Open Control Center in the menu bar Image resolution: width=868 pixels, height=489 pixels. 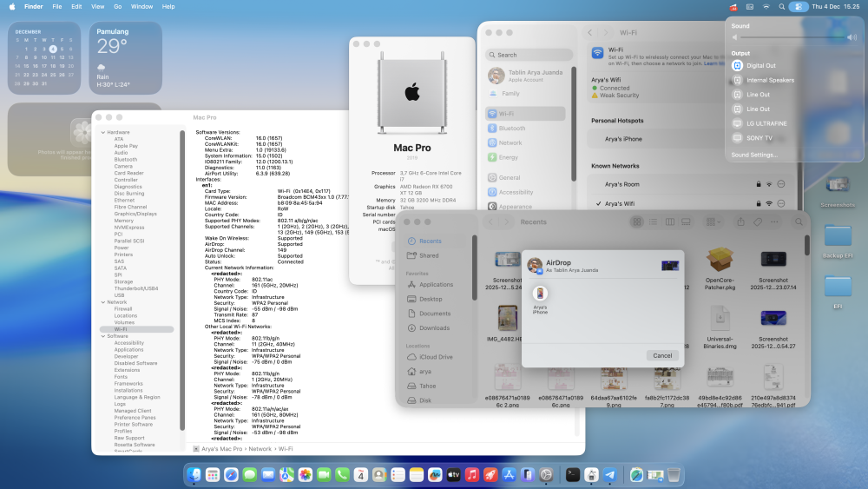point(799,7)
